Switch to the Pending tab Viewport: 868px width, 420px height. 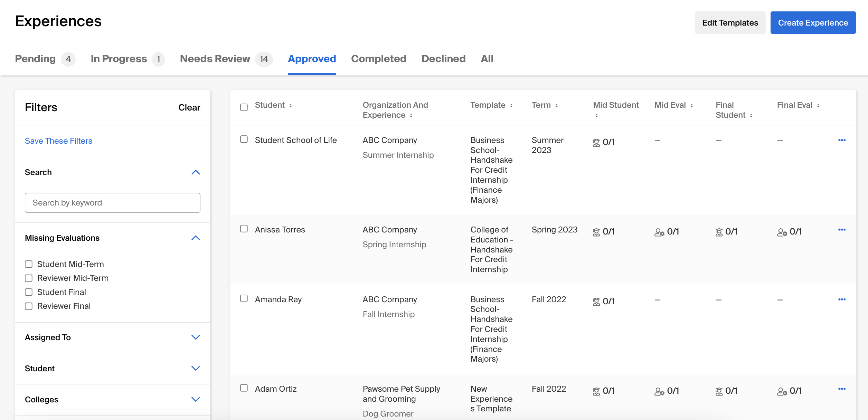(45, 59)
